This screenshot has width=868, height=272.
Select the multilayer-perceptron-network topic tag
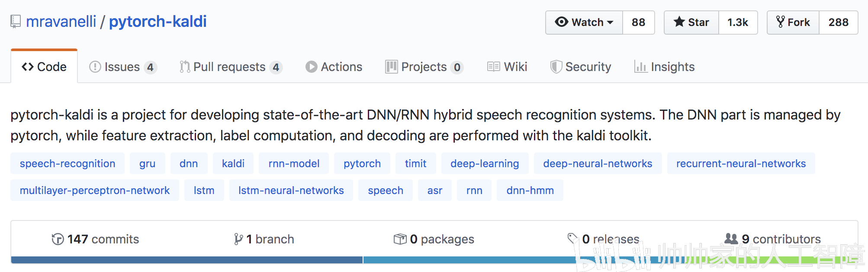click(95, 190)
